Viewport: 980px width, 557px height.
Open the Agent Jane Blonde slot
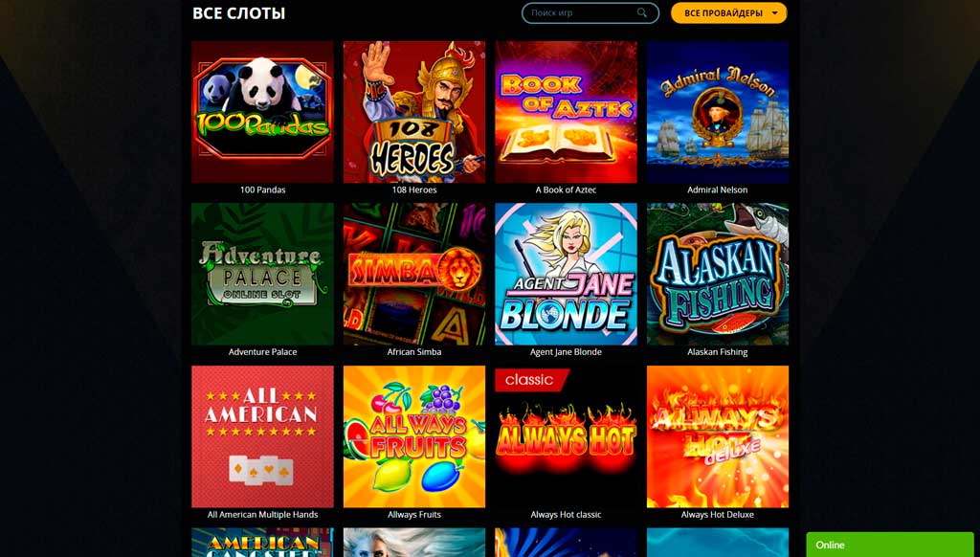(x=567, y=274)
